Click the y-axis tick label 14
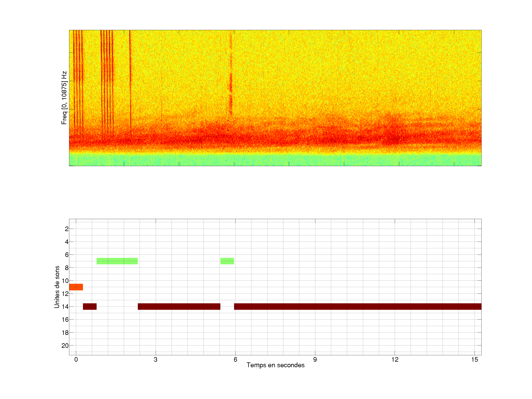This screenshot has width=532, height=399. 65,306
